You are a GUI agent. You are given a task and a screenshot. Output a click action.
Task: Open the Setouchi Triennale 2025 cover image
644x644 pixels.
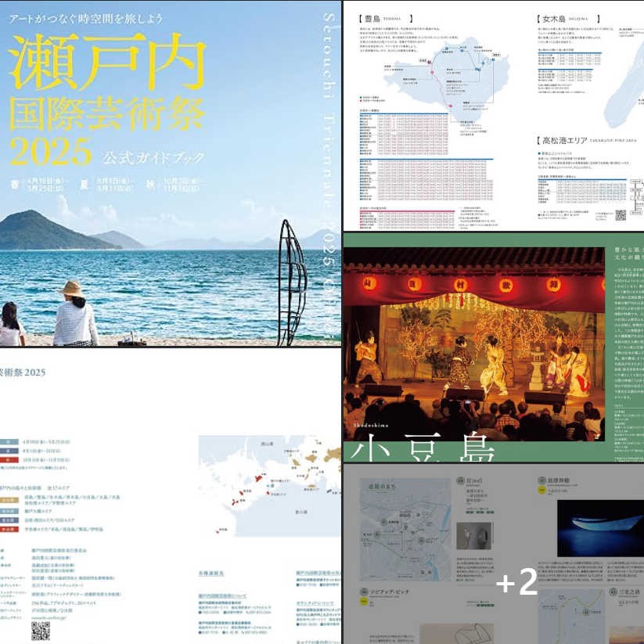click(x=170, y=172)
